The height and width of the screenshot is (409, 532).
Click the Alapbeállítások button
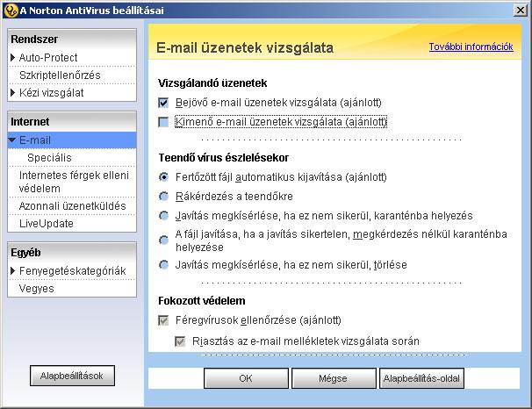tap(72, 376)
